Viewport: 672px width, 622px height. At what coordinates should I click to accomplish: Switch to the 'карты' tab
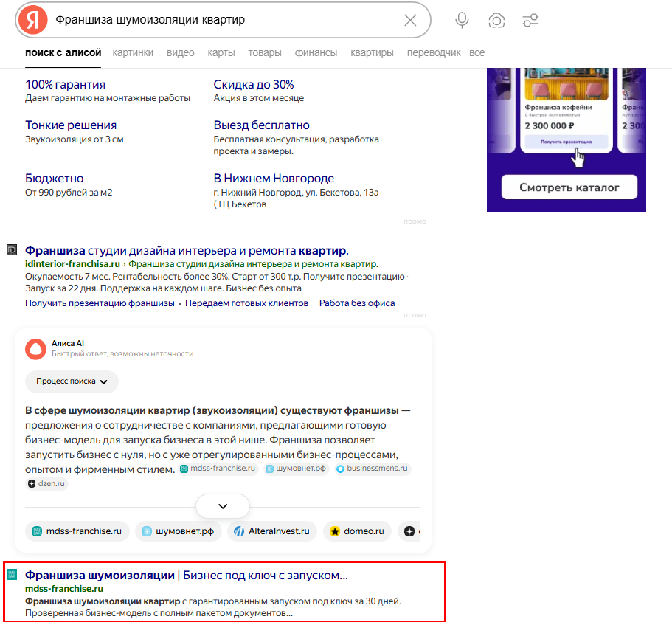(x=221, y=52)
